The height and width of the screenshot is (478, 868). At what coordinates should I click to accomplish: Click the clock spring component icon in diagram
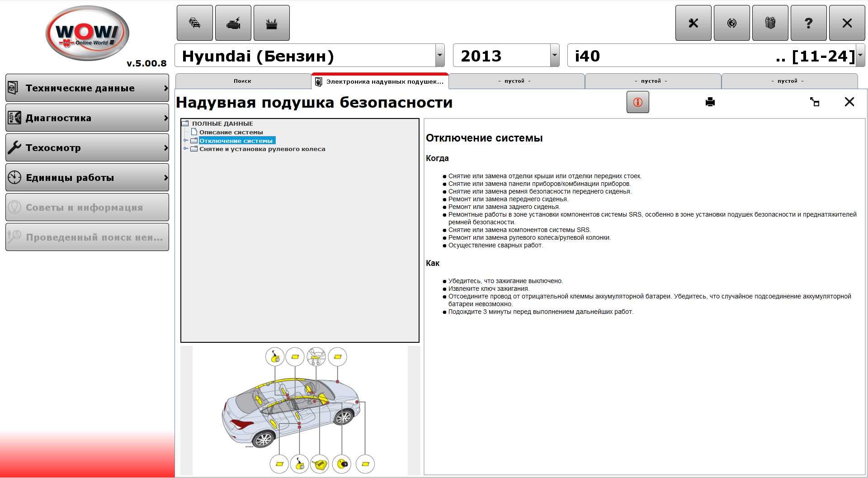coord(342,464)
